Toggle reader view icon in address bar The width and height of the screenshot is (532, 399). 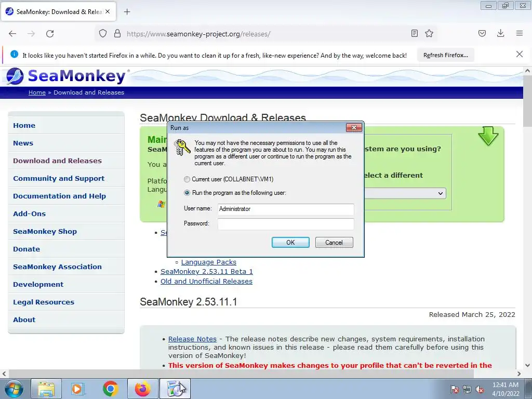(414, 33)
